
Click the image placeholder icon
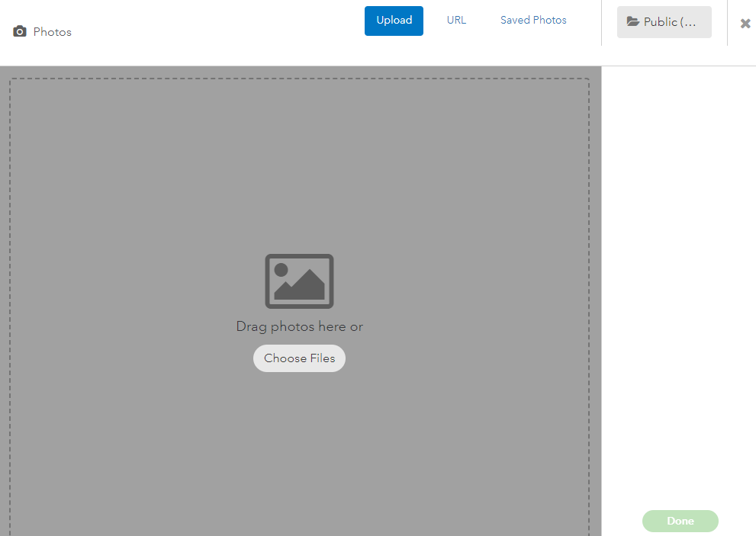click(299, 281)
